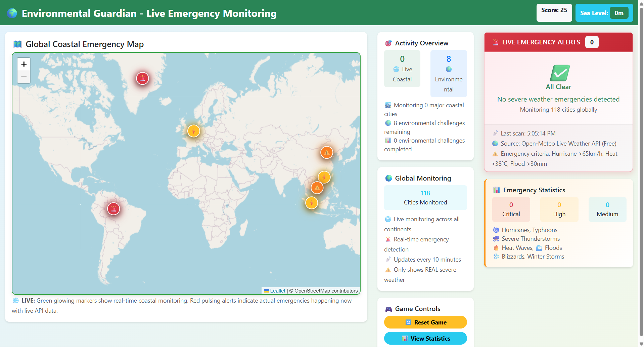Select the Live Coastal stat card
The image size is (644, 347).
point(402,69)
